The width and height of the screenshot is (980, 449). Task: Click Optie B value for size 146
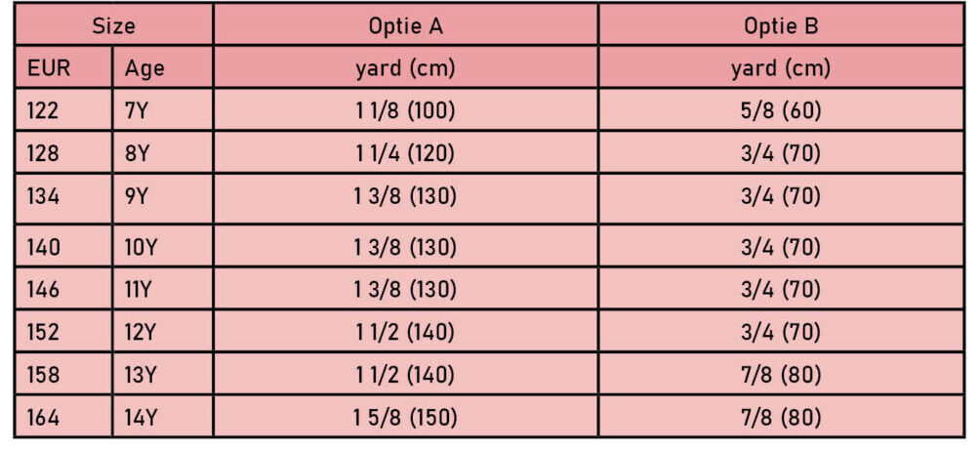[x=781, y=290]
